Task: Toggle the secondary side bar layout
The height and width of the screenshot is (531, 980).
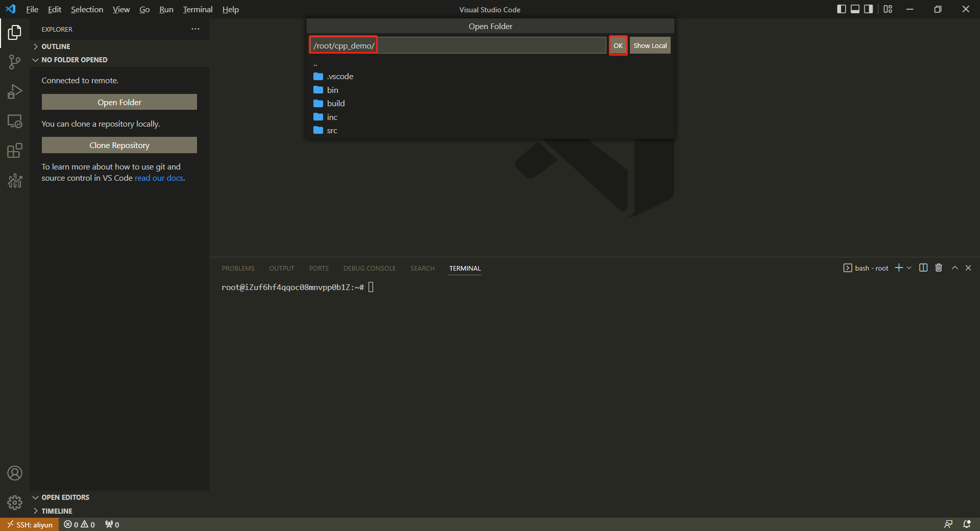Action: pyautogui.click(x=868, y=9)
